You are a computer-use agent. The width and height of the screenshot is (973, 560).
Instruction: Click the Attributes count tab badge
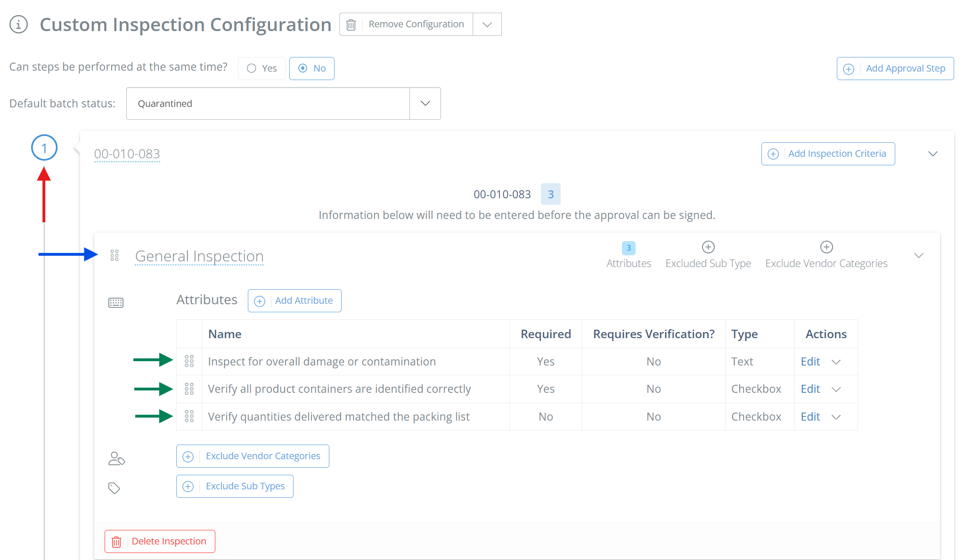point(629,248)
